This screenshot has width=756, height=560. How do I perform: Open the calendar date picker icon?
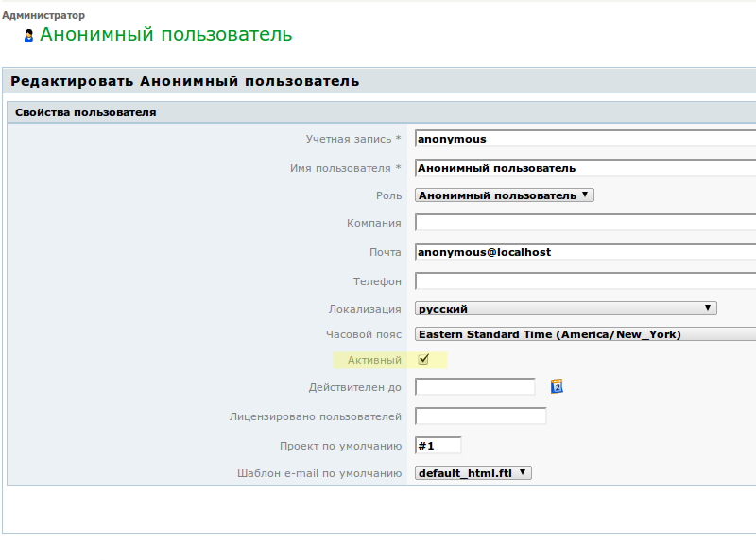[x=557, y=386]
